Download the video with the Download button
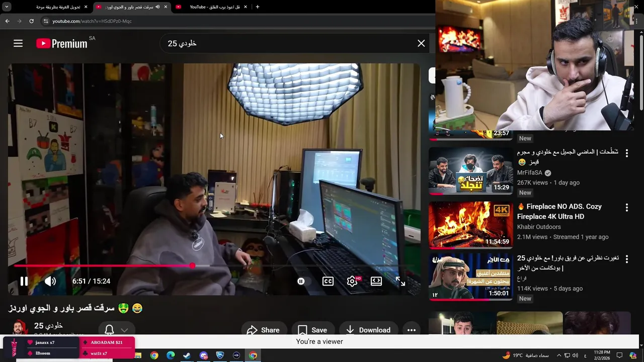This screenshot has width=644, height=362. click(368, 330)
